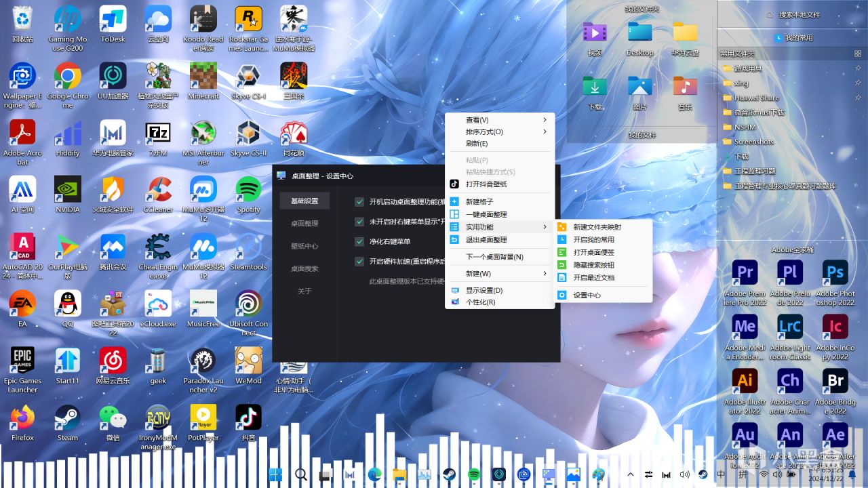Expand the 查看(V) submenu

[x=500, y=120]
